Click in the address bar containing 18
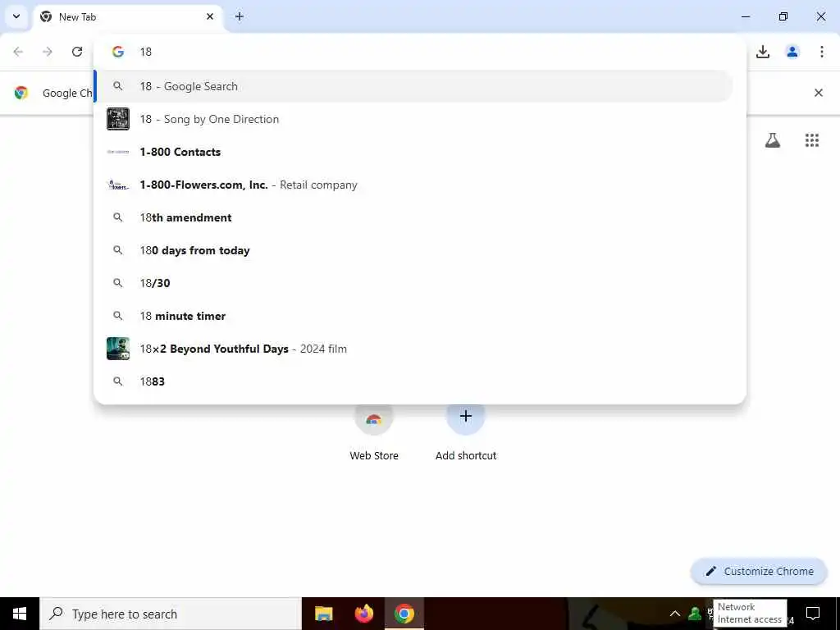Image resolution: width=840 pixels, height=630 pixels. pos(420,52)
